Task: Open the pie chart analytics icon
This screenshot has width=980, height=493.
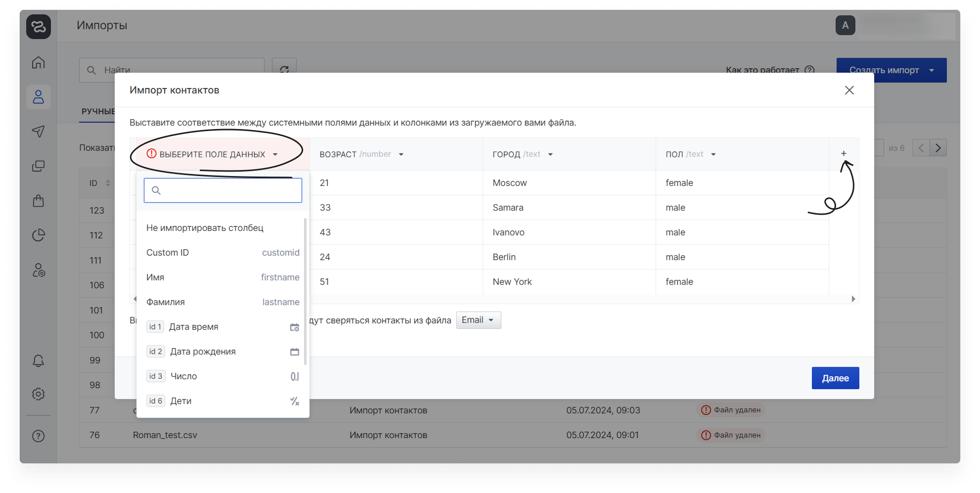Action: [38, 235]
